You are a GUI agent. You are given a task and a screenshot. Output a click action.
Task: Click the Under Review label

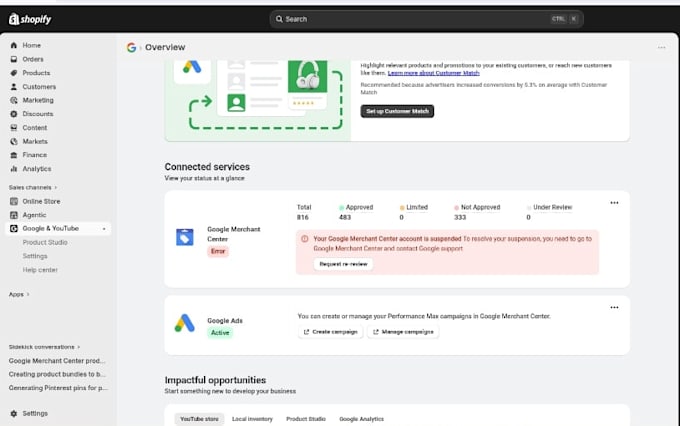pyautogui.click(x=553, y=207)
